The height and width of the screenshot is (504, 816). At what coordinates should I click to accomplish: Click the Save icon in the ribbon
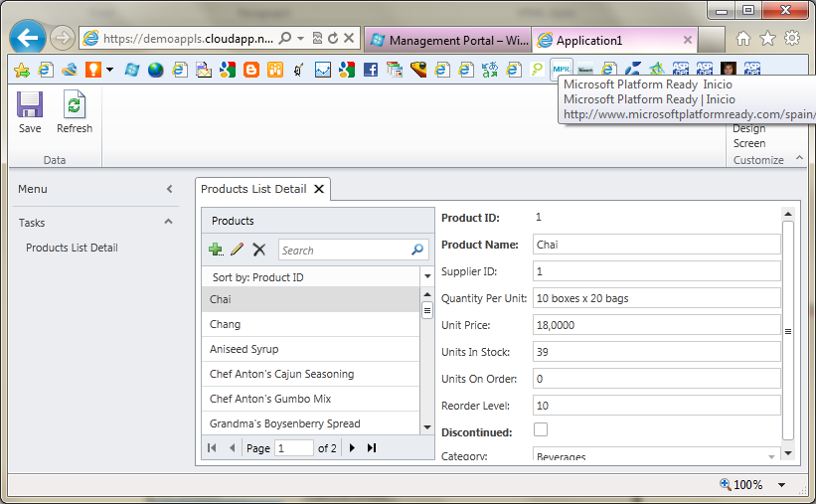30,105
